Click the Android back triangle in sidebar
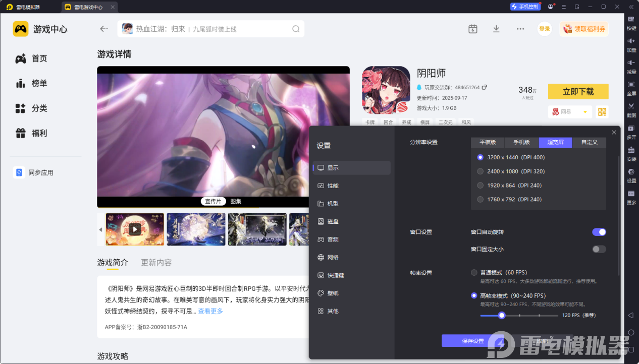Image resolution: width=639 pixels, height=364 pixels. tap(631, 315)
